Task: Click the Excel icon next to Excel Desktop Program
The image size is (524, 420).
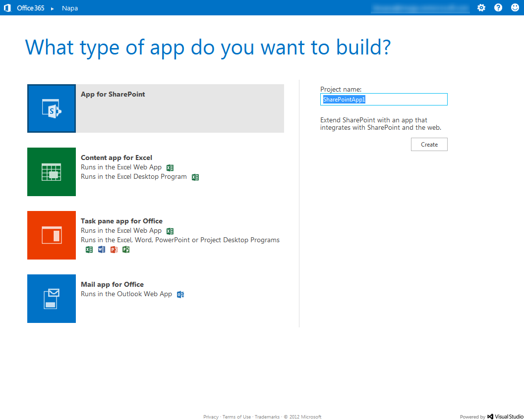Action: click(x=195, y=177)
